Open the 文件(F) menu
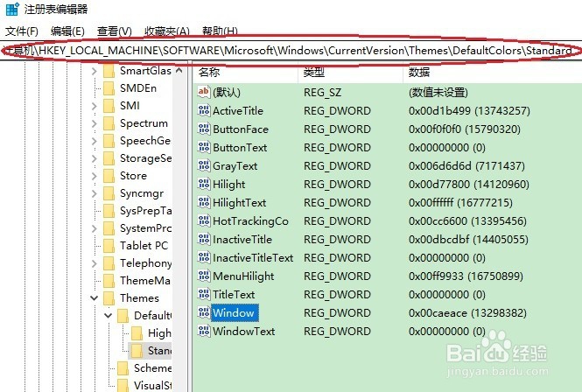 [22, 31]
